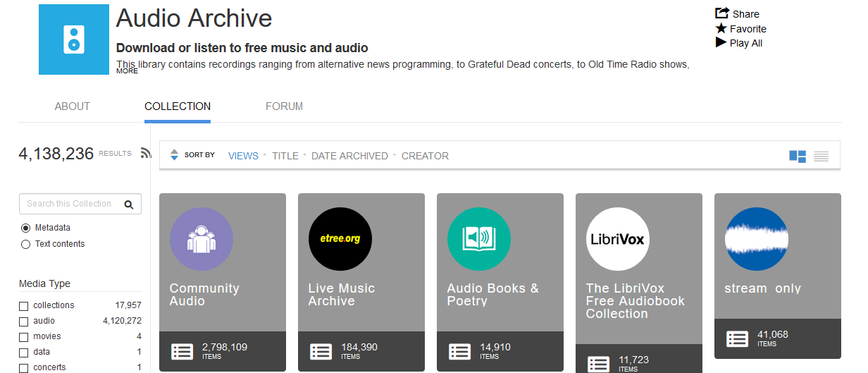Image resolution: width=868 pixels, height=373 pixels.
Task: Sort results by TITLE
Action: coord(285,156)
